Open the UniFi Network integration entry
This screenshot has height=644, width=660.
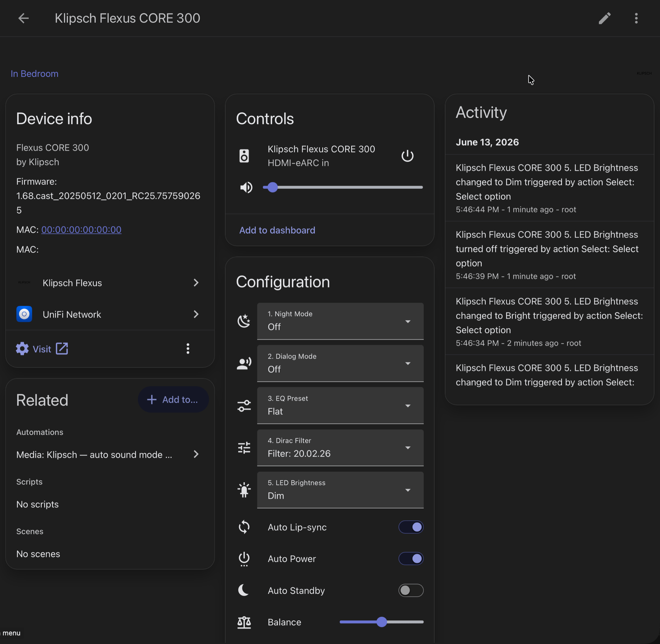click(110, 314)
